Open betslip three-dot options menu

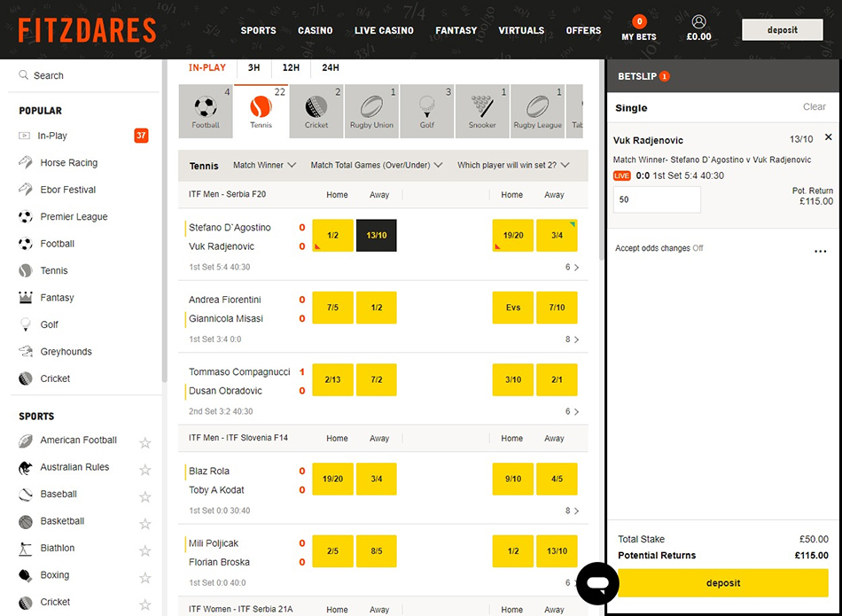pyautogui.click(x=820, y=252)
